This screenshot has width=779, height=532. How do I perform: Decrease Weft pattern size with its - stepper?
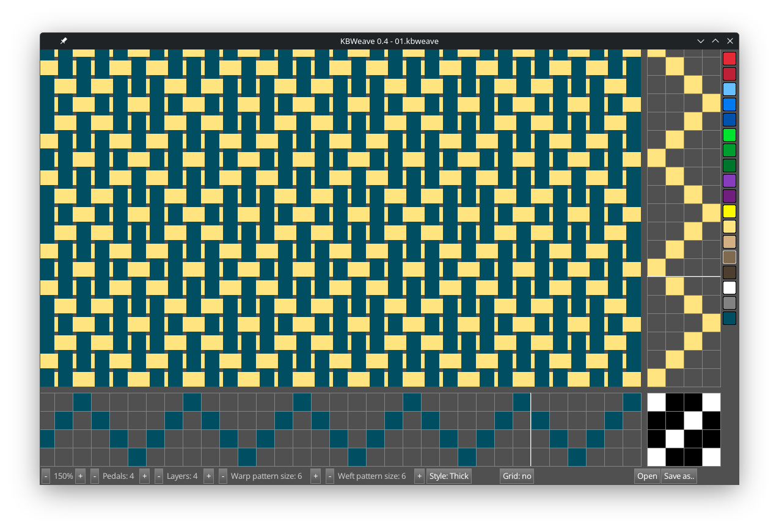click(x=330, y=476)
